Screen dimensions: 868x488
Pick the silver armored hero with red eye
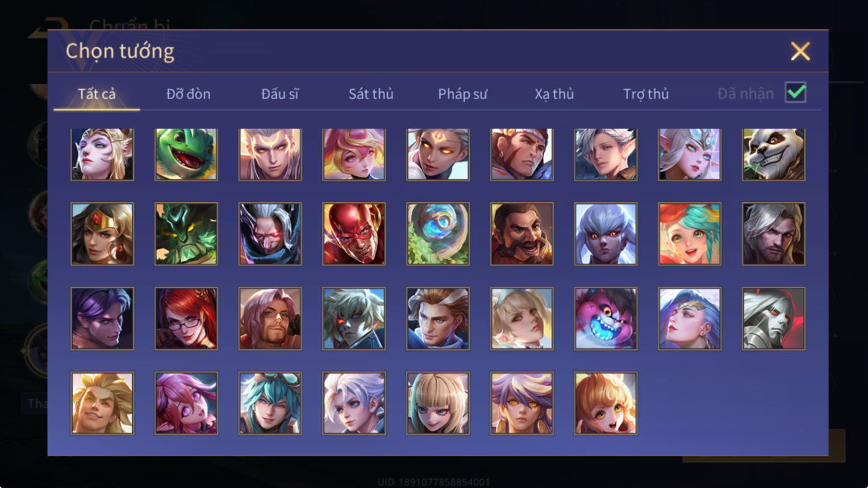(773, 318)
